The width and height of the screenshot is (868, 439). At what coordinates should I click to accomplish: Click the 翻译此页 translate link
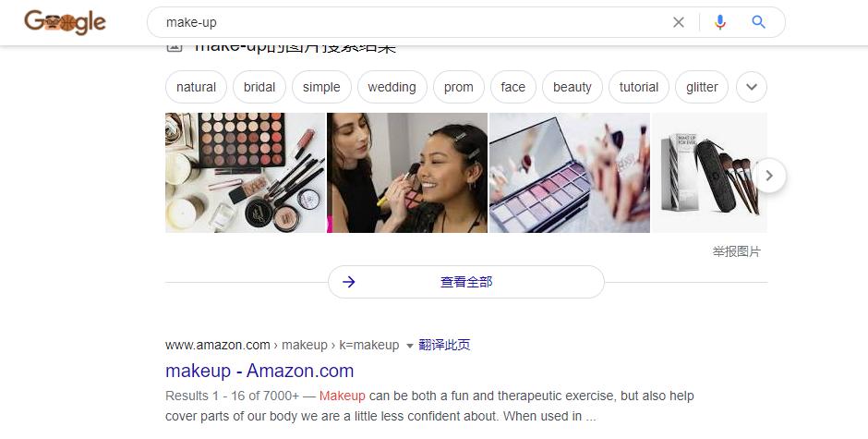pyautogui.click(x=444, y=345)
